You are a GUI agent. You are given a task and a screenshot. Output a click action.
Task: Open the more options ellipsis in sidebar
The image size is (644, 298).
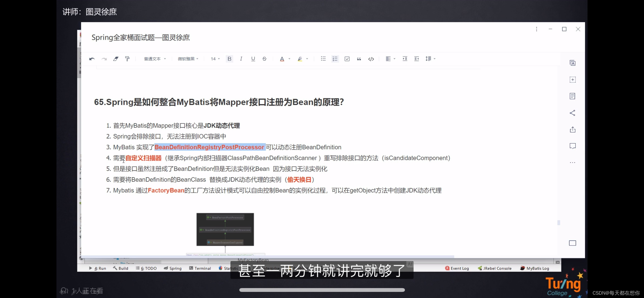tap(573, 162)
